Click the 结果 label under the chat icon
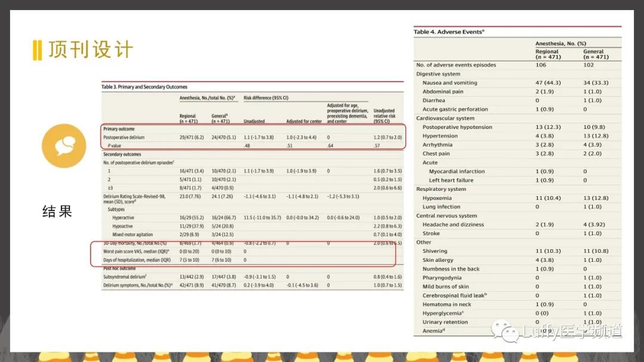644x362 pixels. 57,211
